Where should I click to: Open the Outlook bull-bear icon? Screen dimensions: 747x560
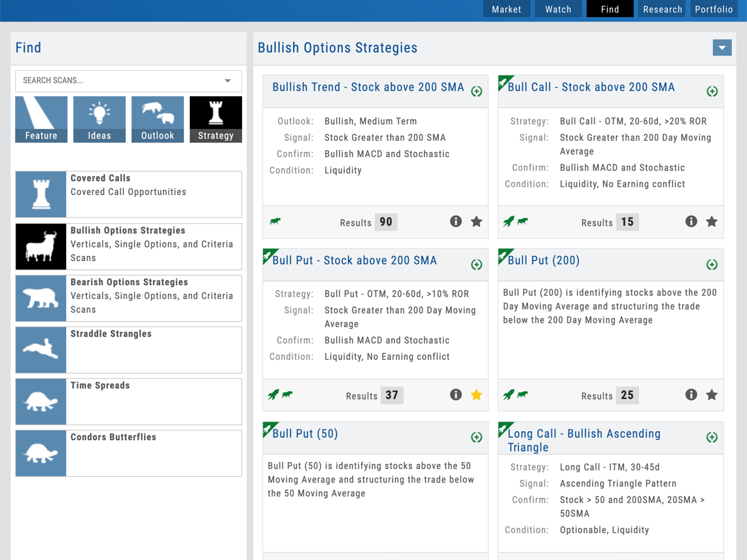click(158, 119)
